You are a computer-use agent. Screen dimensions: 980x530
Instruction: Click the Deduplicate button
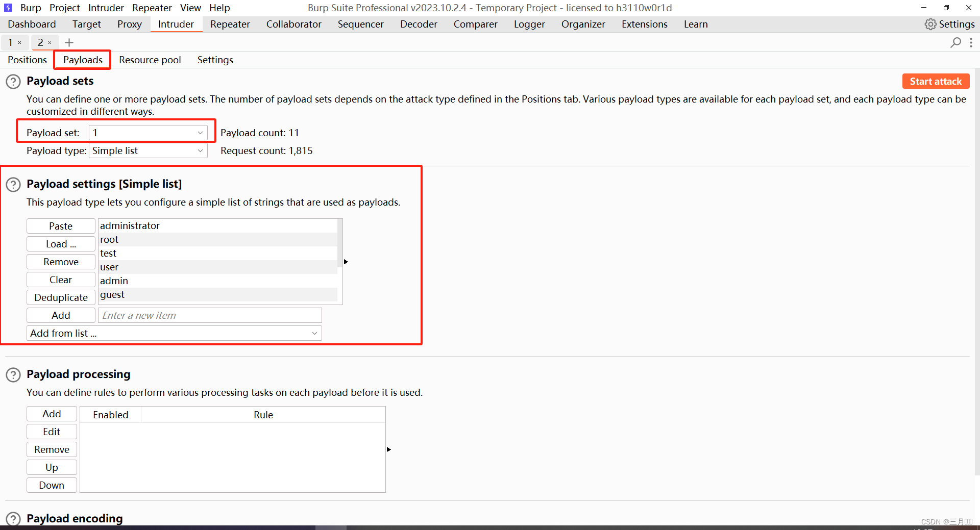(61, 297)
